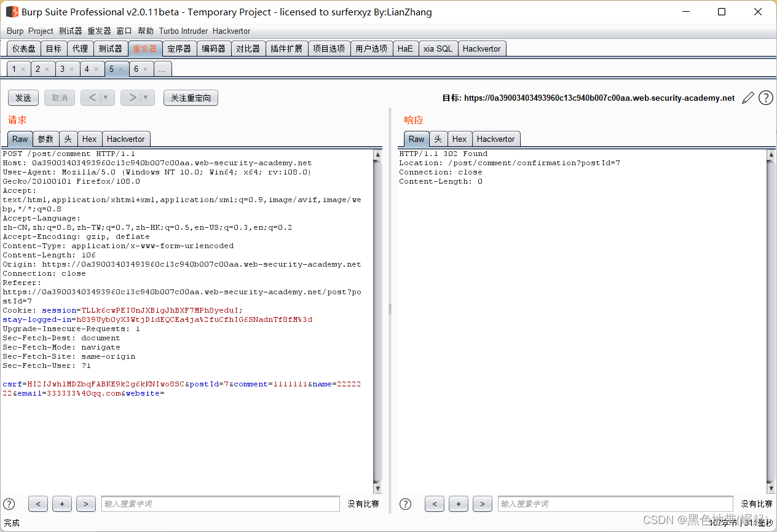Switch to the HaE tab

tap(405, 49)
